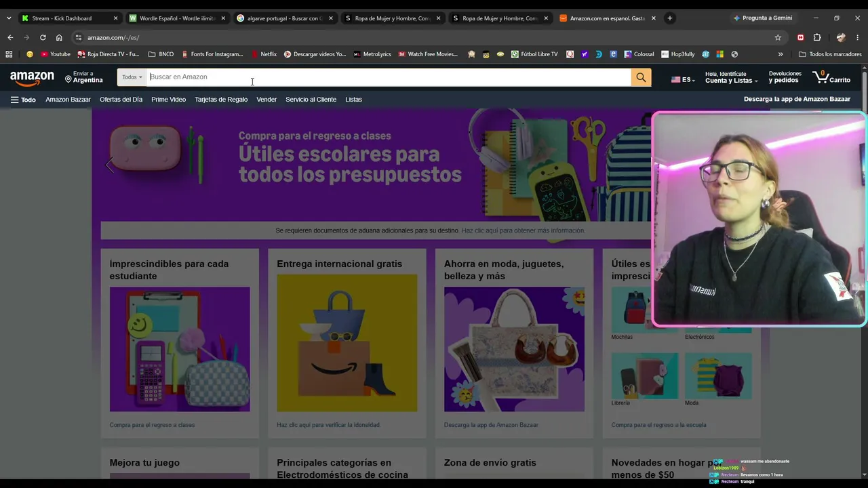Open the Chrome profile avatar

[841, 37]
